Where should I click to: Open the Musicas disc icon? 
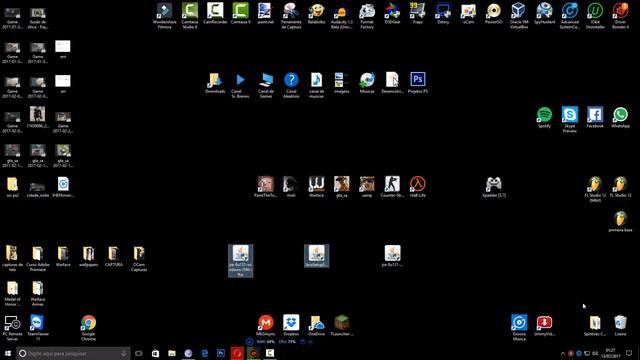[367, 83]
